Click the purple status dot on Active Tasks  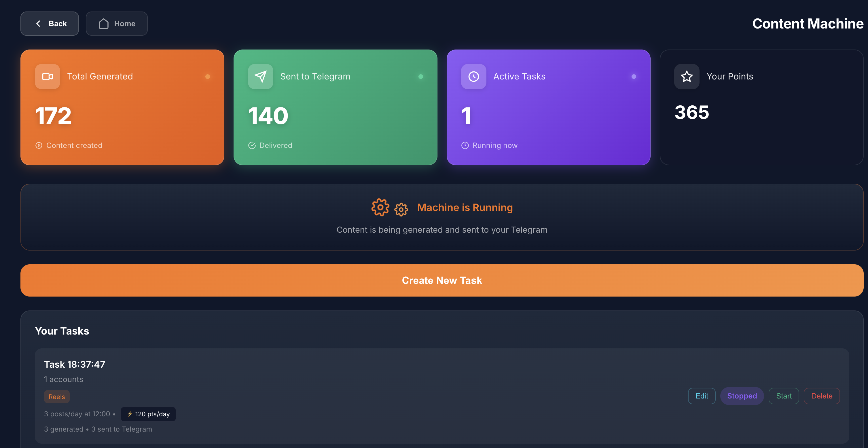[634, 77]
